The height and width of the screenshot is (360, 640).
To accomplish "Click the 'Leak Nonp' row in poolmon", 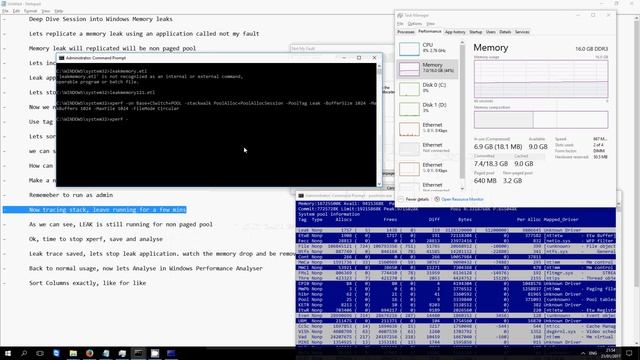I will (x=456, y=230).
